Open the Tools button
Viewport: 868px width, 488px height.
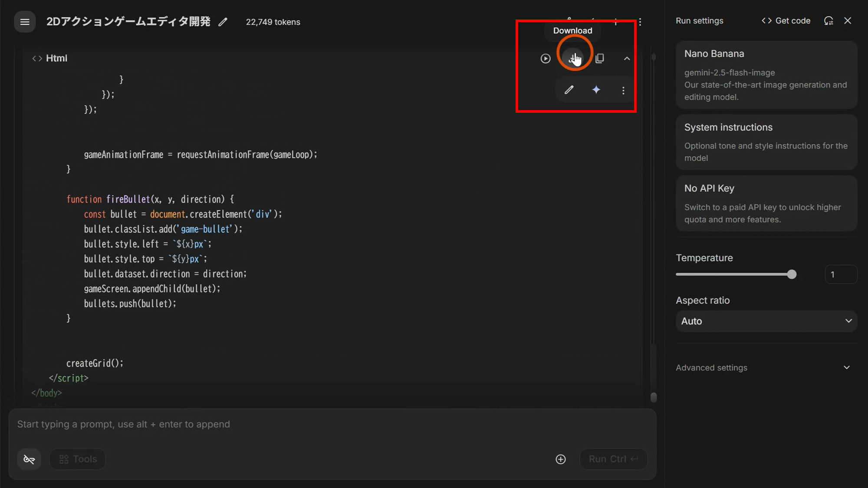point(78,459)
